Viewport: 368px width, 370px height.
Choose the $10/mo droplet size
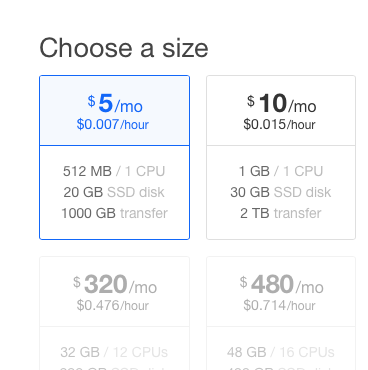281,157
